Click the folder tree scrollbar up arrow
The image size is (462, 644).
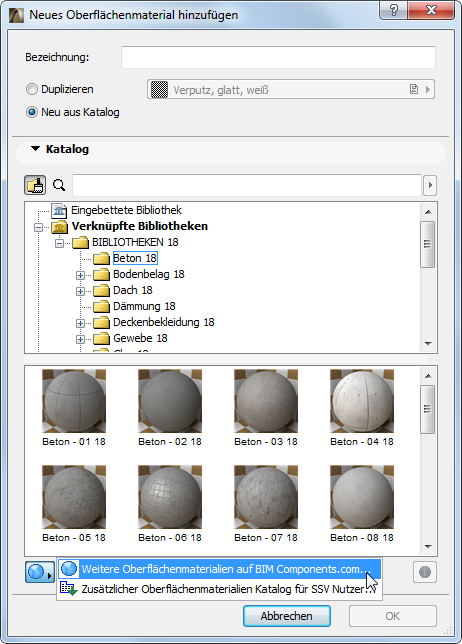(428, 212)
